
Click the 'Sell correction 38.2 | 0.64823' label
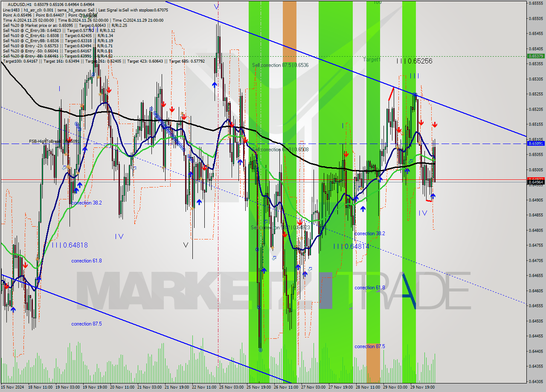[280, 228]
